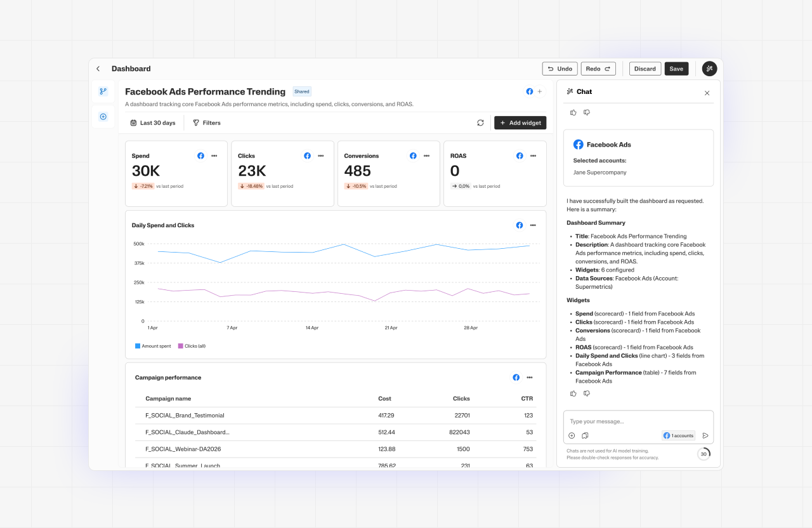Toggle the Amount spent legend blue swatch

[138, 346]
